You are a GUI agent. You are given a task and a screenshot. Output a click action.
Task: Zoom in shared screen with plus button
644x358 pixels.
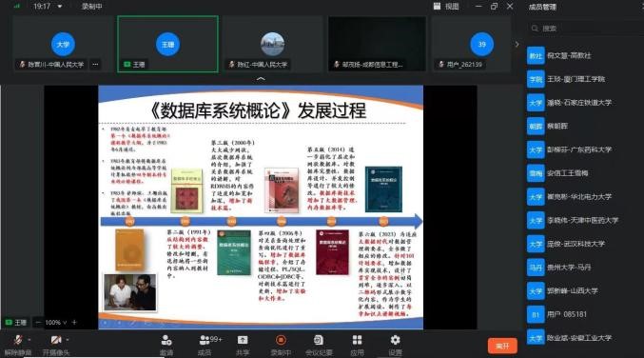[x=74, y=322]
